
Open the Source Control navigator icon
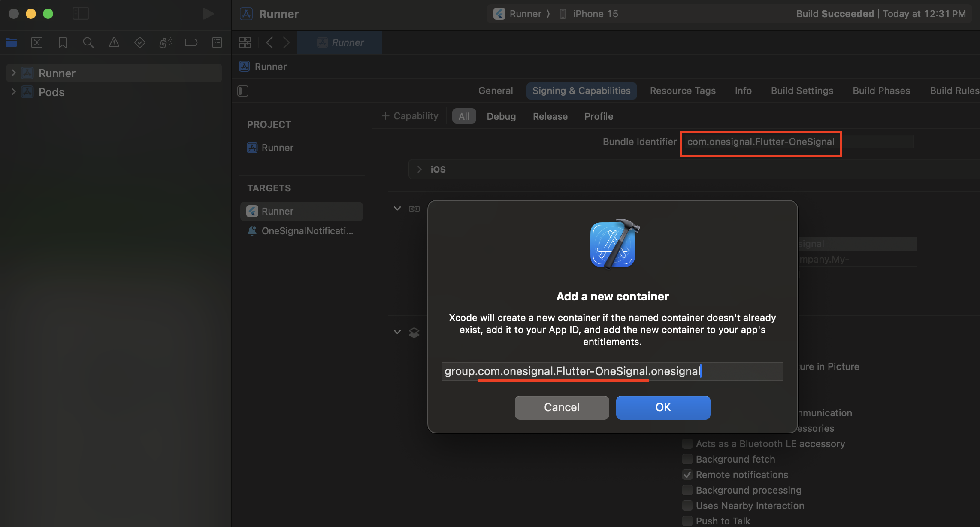(x=37, y=42)
